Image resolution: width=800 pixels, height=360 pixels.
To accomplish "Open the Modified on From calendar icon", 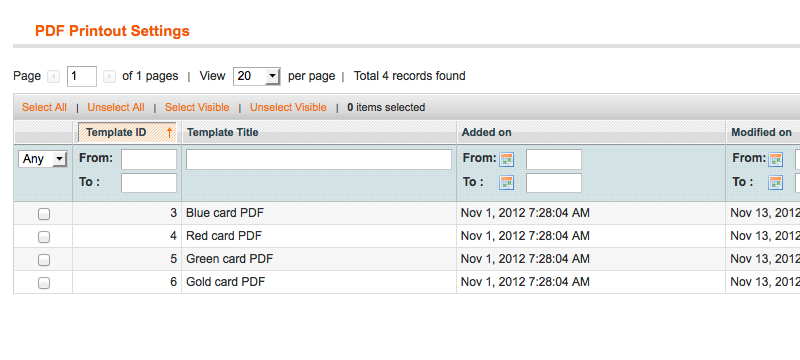I will [776, 160].
